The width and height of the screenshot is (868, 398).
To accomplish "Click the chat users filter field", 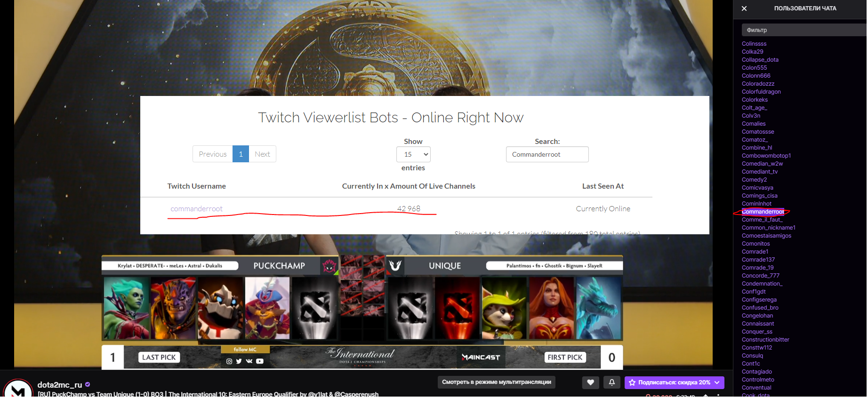I will (804, 30).
